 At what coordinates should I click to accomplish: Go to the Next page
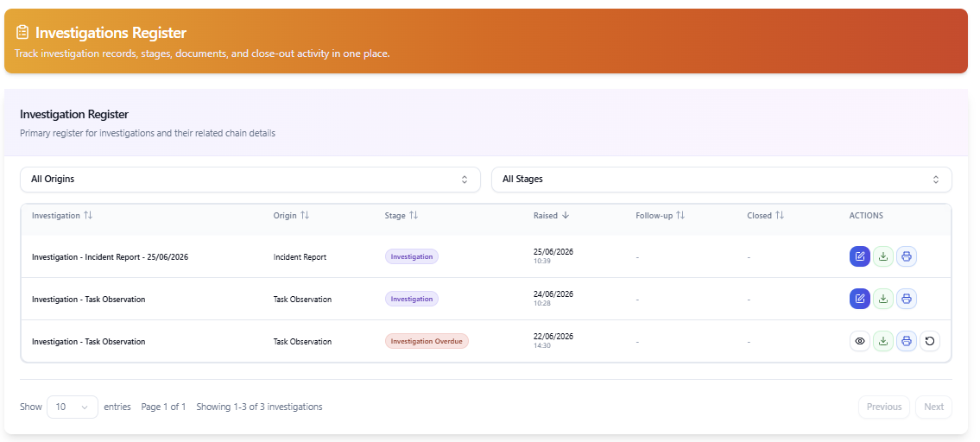[x=933, y=407]
